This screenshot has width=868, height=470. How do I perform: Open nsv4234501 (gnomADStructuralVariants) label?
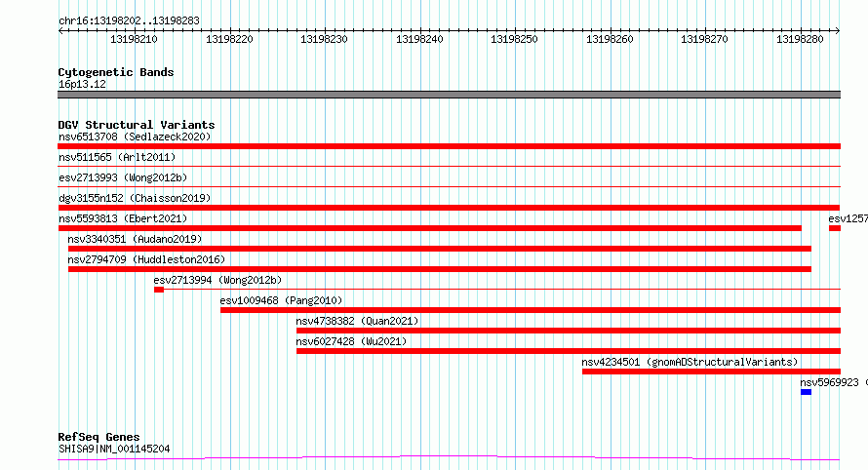click(690, 362)
